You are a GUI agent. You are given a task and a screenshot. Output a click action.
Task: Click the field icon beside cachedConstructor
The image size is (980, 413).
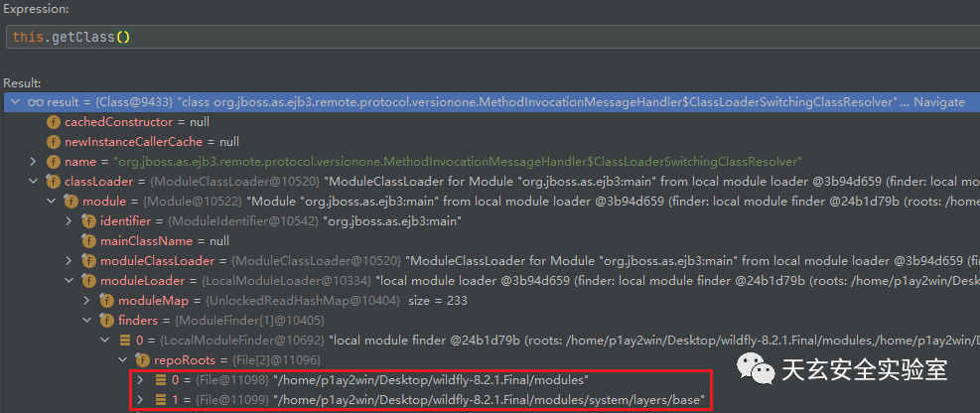pos(54,122)
